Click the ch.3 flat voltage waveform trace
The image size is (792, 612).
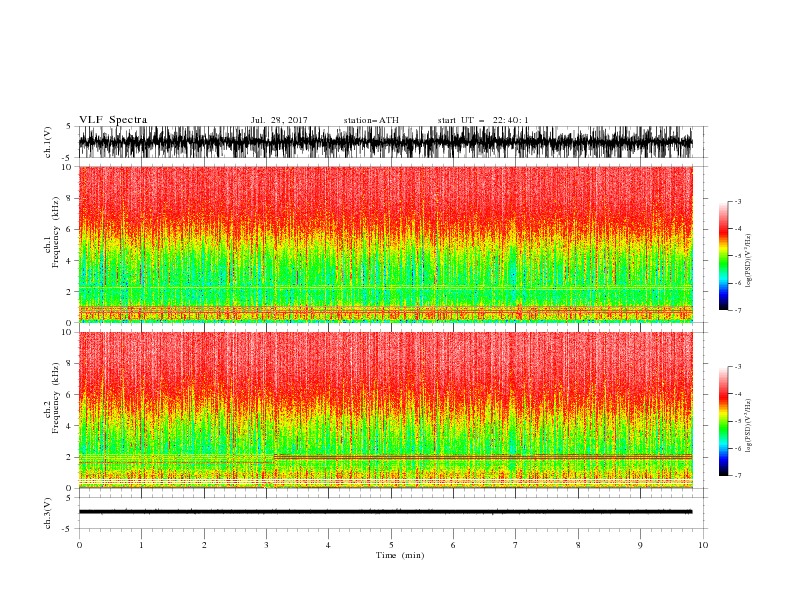[385, 512]
